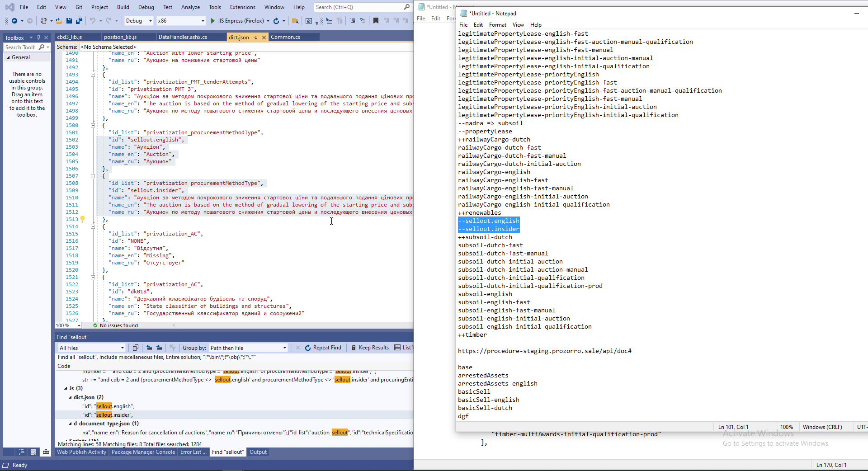Open the Package Manager Console tab
Viewport: 868px width, 471px height.
[x=143, y=452]
